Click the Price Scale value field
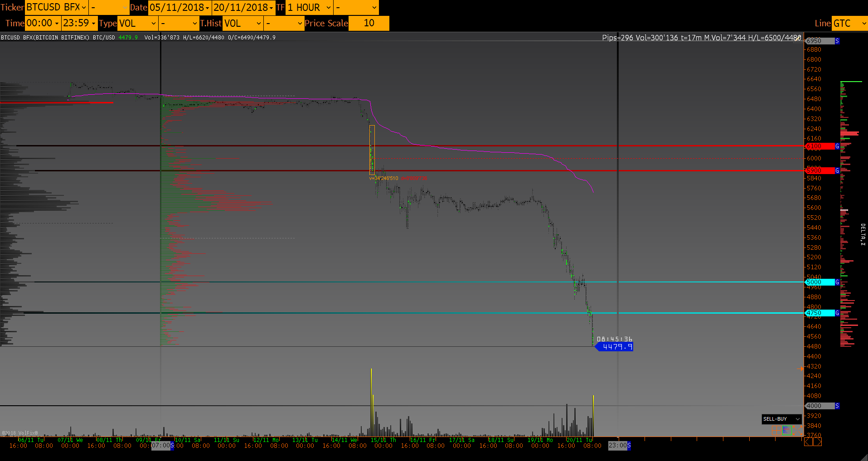 click(369, 23)
